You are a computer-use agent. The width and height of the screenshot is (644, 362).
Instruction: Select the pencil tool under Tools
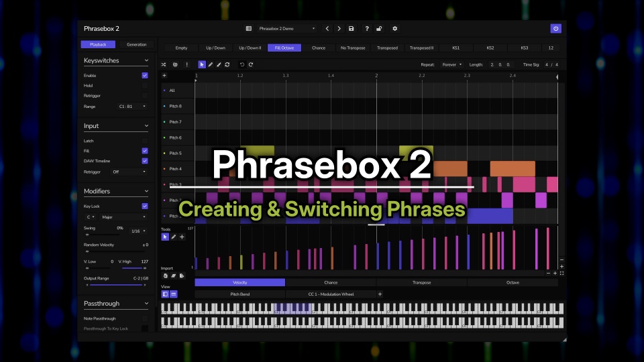coord(174,237)
